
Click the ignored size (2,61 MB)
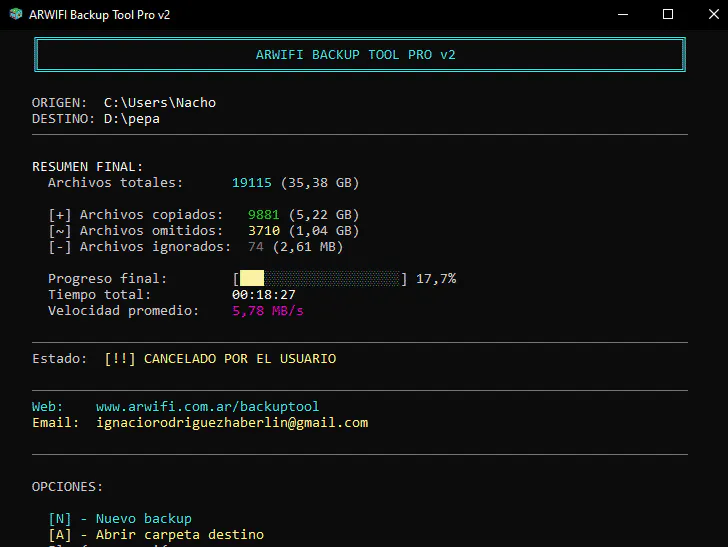pyautogui.click(x=308, y=247)
